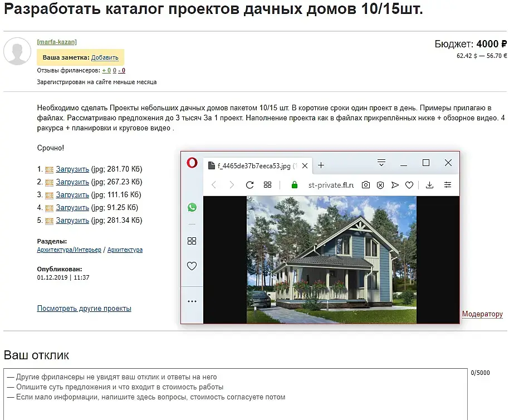The image size is (519, 420).
Task: Go forward in the Opera window
Action: pyautogui.click(x=232, y=185)
